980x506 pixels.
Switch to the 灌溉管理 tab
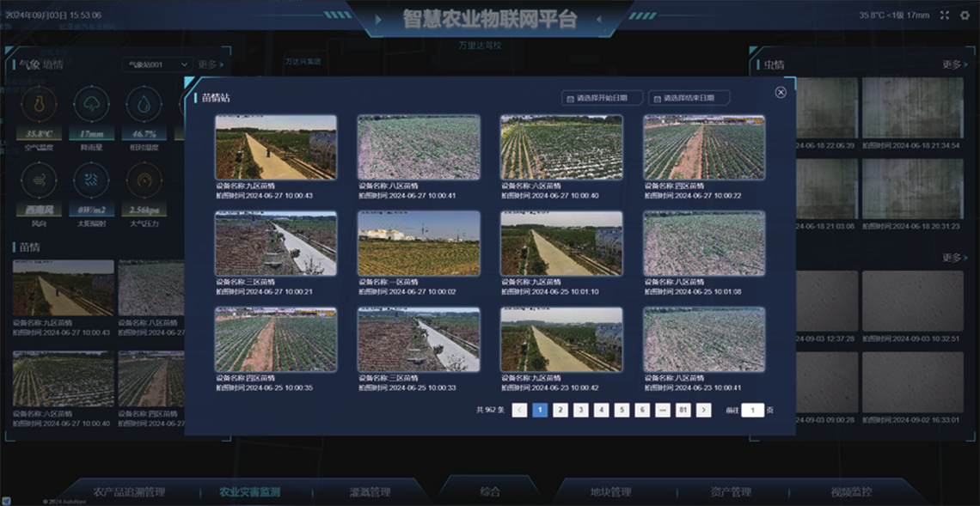[371, 492]
